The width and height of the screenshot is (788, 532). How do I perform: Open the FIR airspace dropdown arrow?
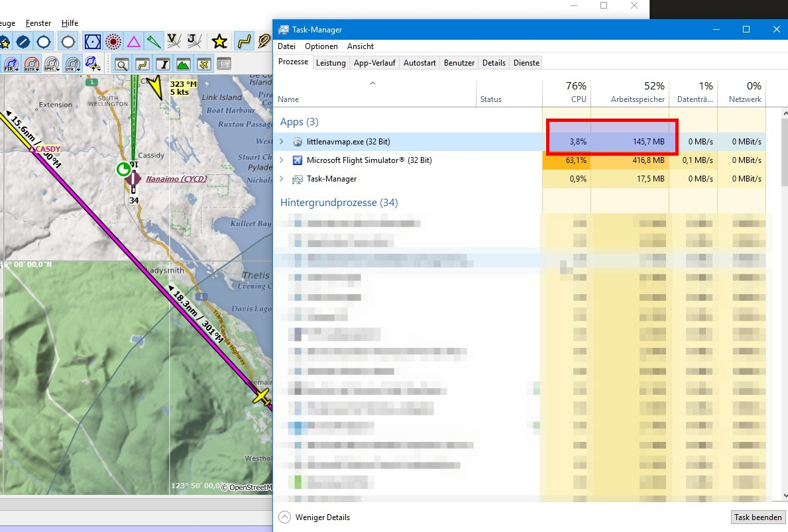(17, 70)
